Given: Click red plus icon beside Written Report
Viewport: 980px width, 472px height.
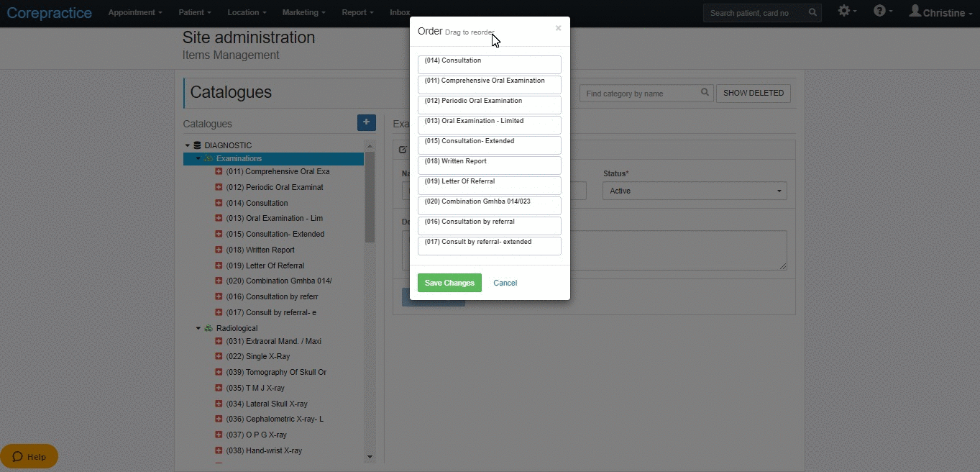Looking at the screenshot, I should tap(219, 250).
